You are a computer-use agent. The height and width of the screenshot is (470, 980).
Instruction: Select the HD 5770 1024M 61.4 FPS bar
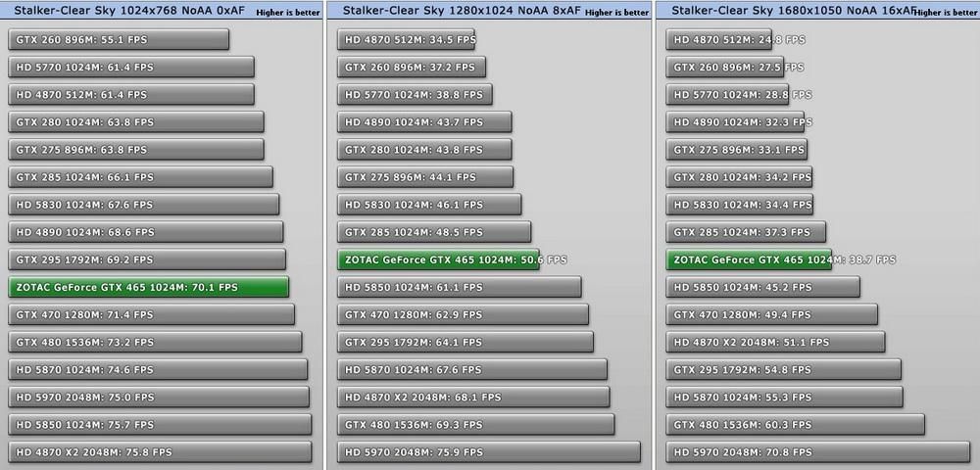[x=131, y=67]
